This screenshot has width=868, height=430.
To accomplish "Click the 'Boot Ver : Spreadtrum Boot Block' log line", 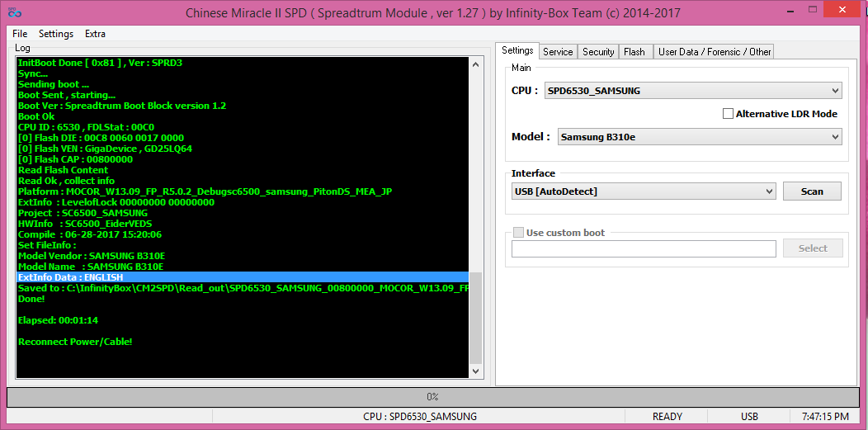I will [122, 106].
